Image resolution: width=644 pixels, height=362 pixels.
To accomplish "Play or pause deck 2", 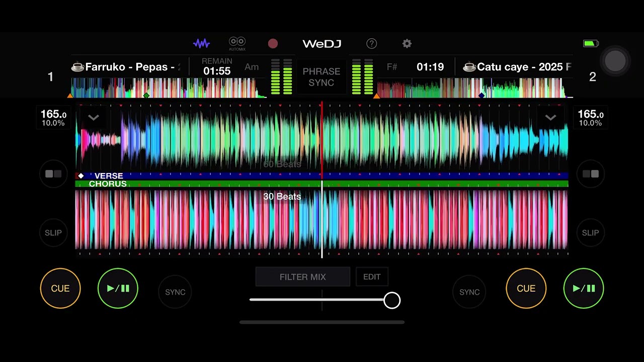I will coord(584,288).
